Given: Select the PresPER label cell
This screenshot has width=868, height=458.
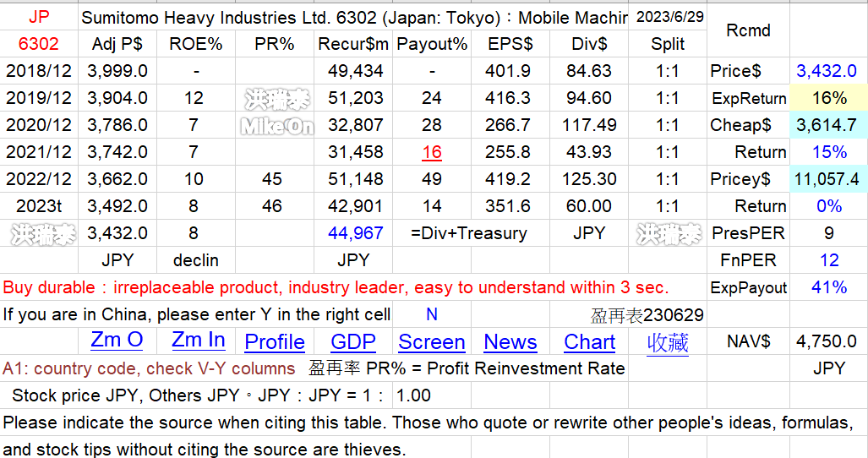Looking at the screenshot, I should (749, 233).
